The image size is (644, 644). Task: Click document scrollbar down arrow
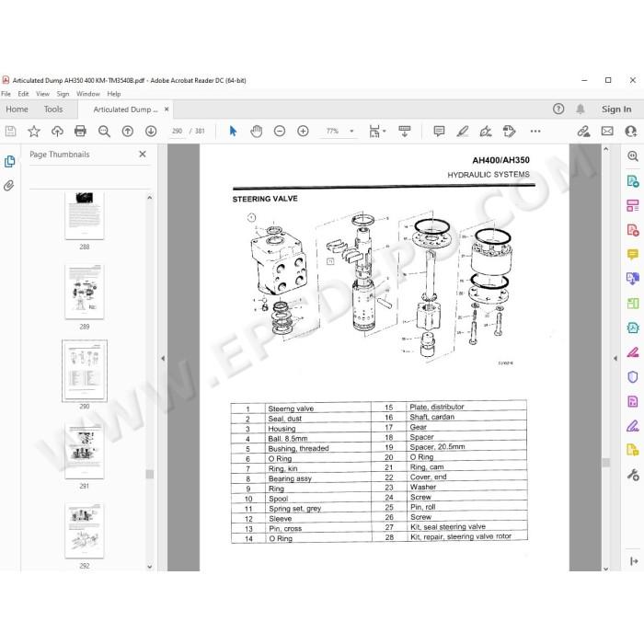tap(605, 569)
